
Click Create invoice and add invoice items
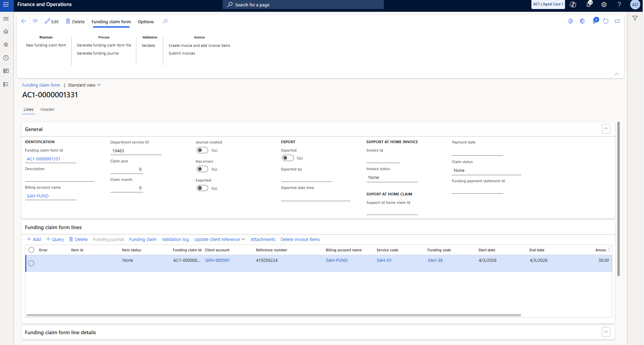pyautogui.click(x=199, y=45)
